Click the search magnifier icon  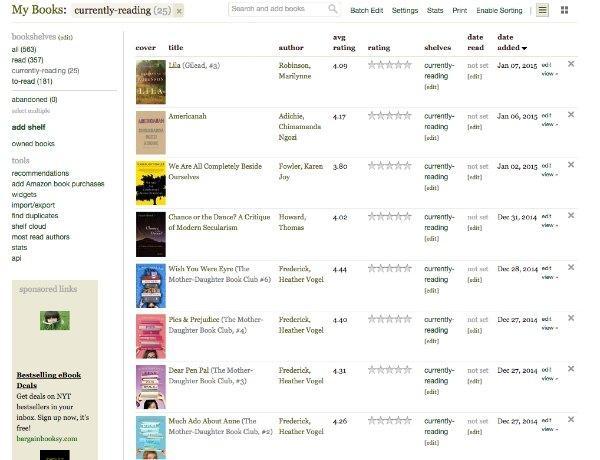tap(332, 9)
